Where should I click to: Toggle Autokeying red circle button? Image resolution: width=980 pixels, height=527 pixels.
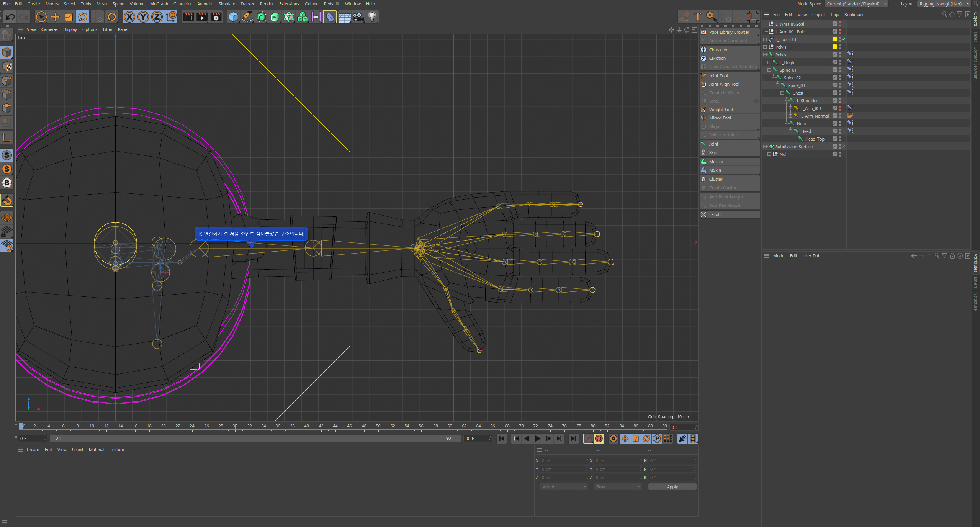click(599, 439)
